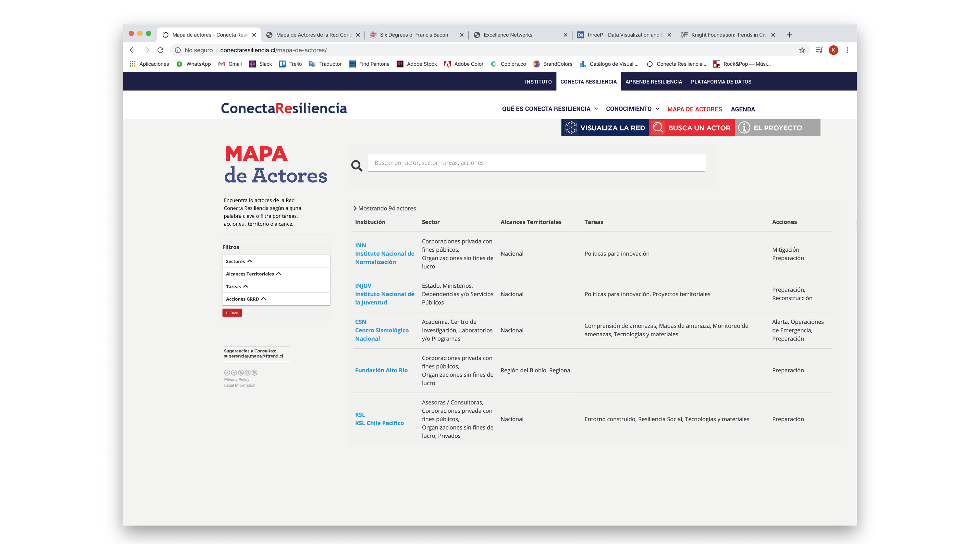Image resolution: width=980 pixels, height=551 pixels.
Task: Open the Conocimiento dropdown menu
Action: (633, 109)
